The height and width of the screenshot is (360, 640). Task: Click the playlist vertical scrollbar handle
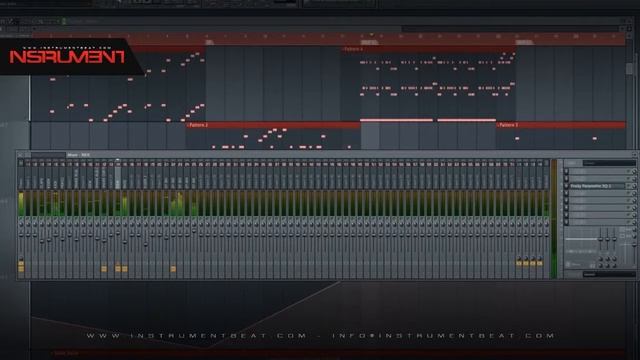(629, 68)
